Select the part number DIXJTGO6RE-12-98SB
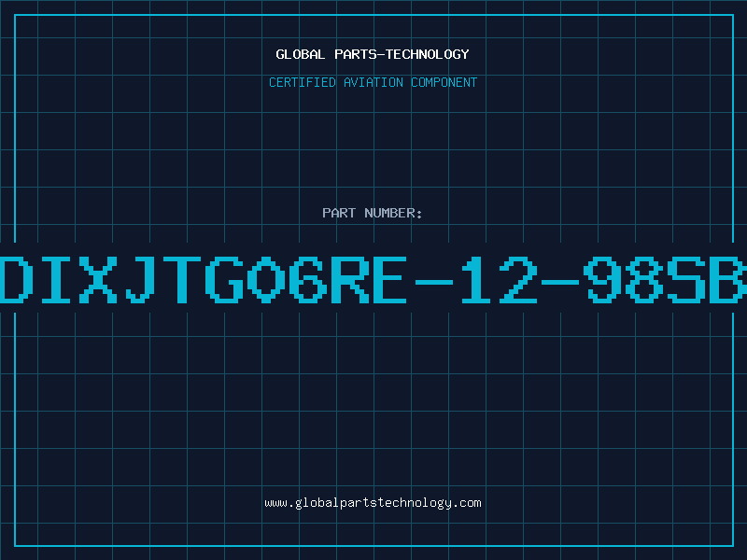Image resolution: width=747 pixels, height=560 pixels. point(373,280)
